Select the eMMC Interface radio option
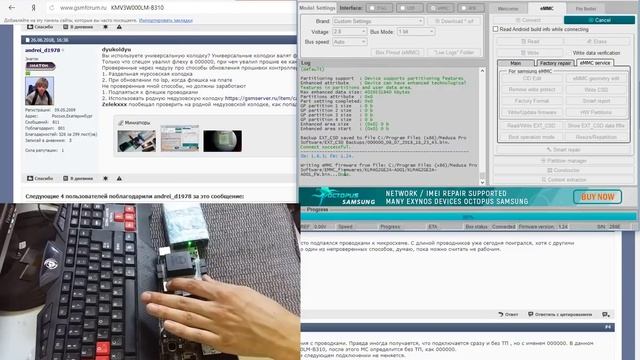 [x=440, y=8]
